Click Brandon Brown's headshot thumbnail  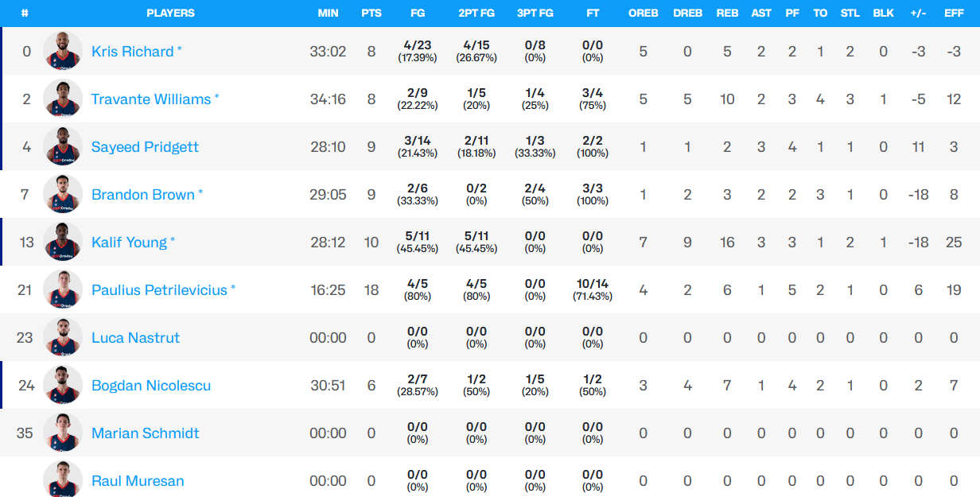tap(63, 194)
